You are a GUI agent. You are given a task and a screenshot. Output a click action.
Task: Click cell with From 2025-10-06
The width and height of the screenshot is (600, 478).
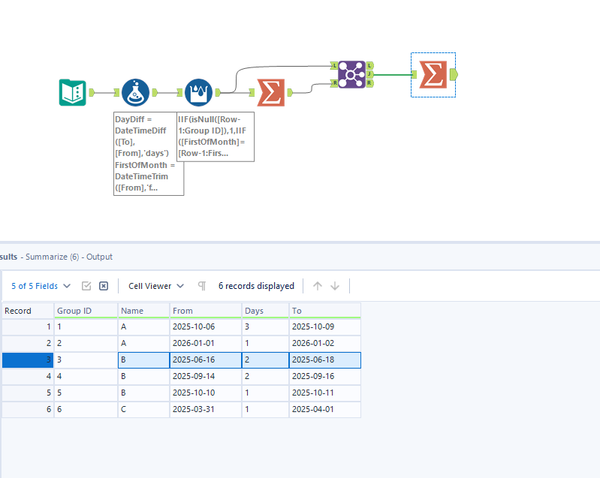pos(205,326)
